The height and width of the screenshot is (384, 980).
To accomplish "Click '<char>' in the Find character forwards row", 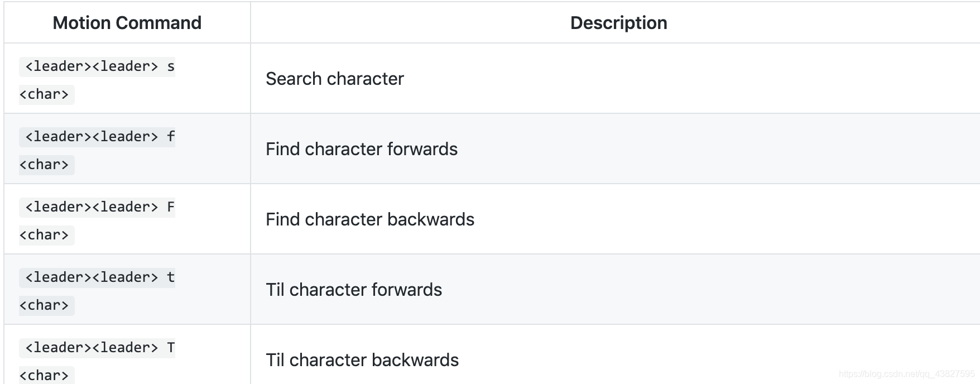I will click(x=44, y=165).
